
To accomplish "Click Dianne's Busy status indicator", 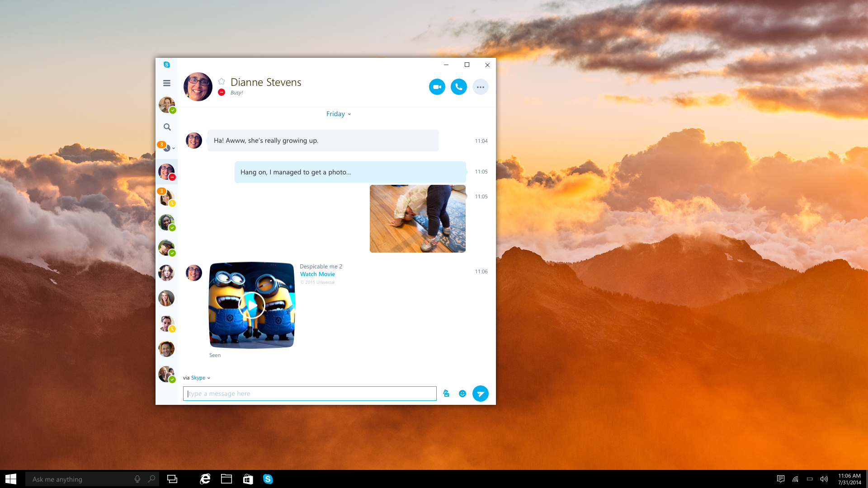I will pos(222,92).
